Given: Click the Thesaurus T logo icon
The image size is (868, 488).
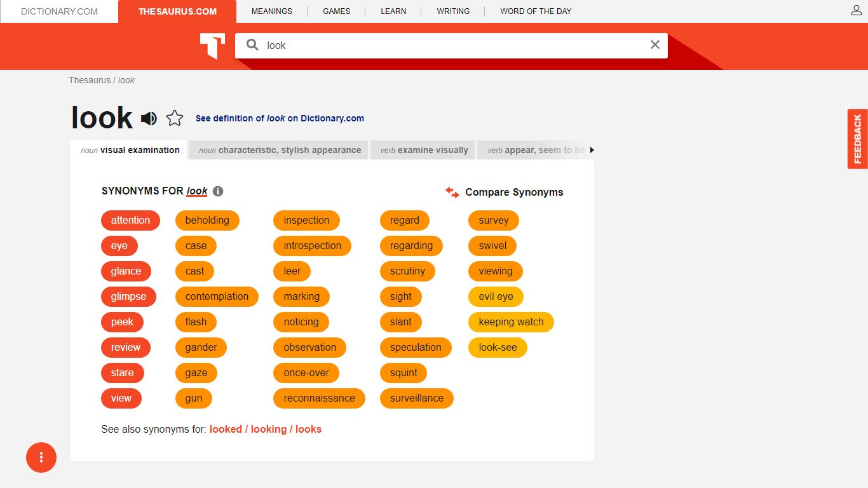Looking at the screenshot, I should pyautogui.click(x=212, y=46).
